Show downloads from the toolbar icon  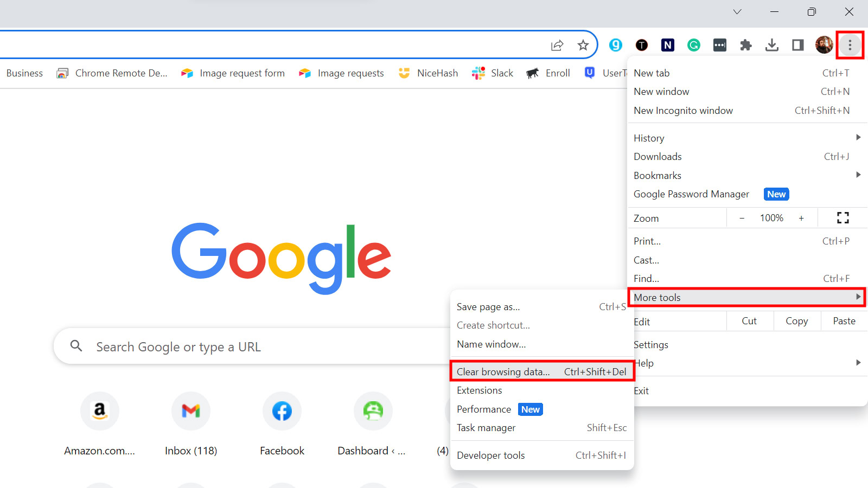point(772,45)
